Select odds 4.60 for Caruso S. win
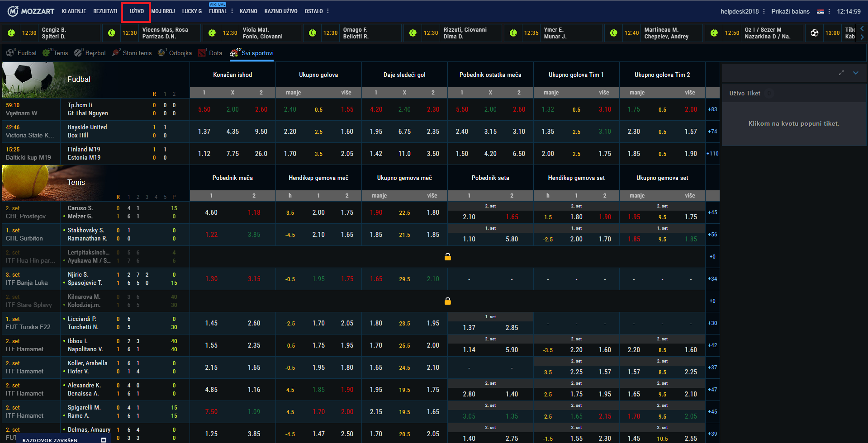This screenshot has width=868, height=443. [x=211, y=212]
